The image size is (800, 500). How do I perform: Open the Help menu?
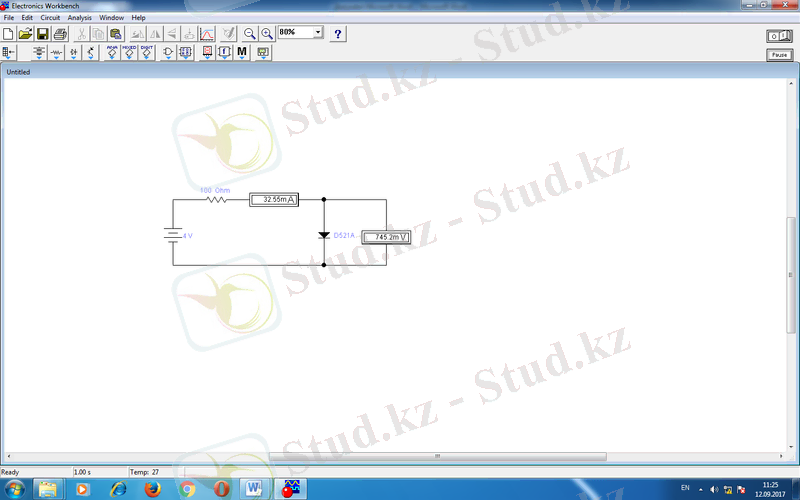138,17
